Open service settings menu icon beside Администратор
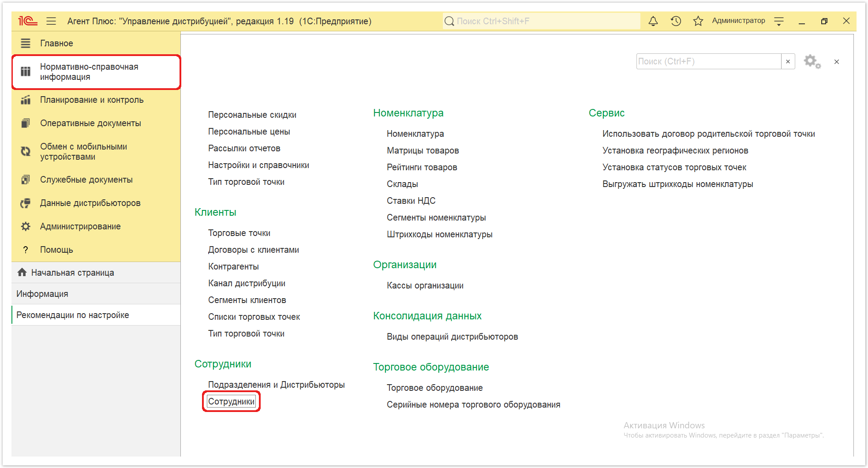The width and height of the screenshot is (868, 468). point(779,21)
